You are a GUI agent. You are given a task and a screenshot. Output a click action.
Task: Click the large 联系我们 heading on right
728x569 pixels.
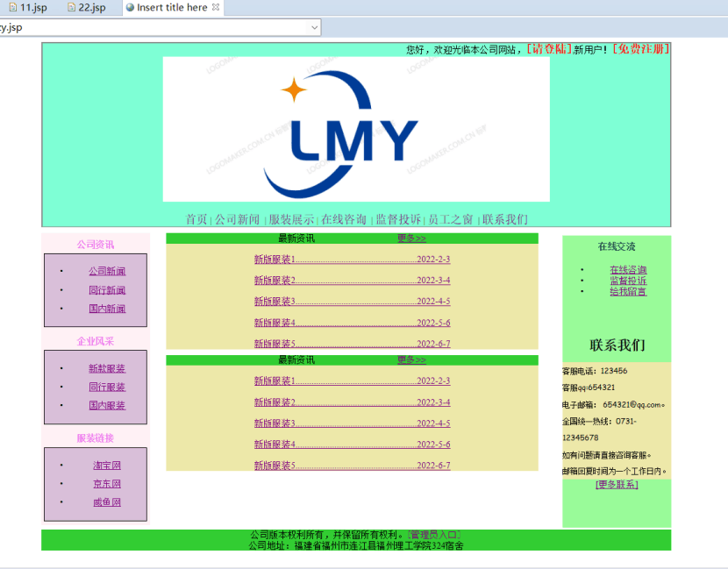(617, 345)
